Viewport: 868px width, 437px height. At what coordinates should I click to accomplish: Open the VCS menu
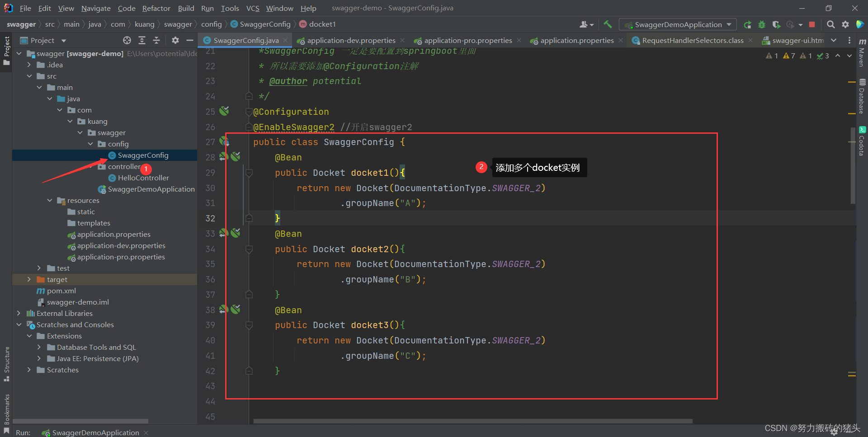coord(253,8)
